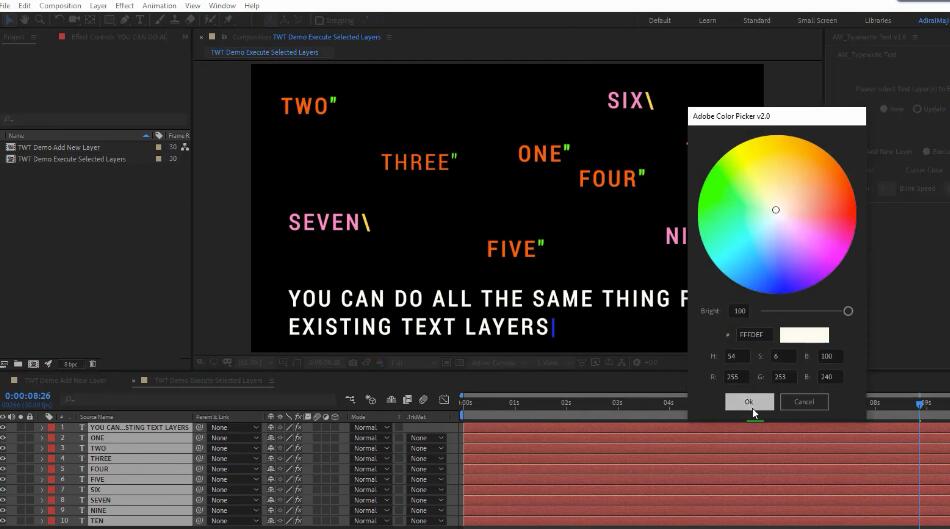Screen dimensions: 950x529
Task: Click the Hue value field showing 54
Action: tap(736, 356)
